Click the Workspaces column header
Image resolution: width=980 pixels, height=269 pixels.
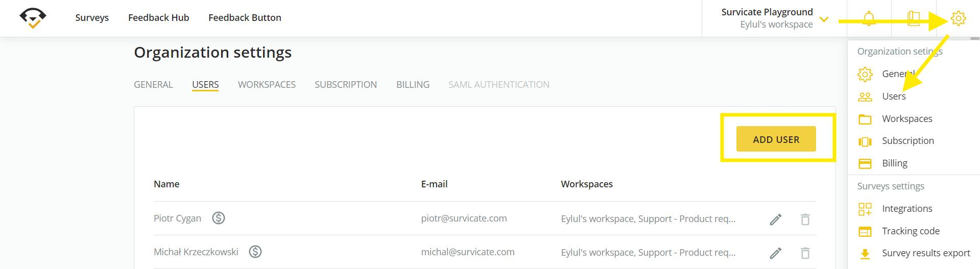587,184
